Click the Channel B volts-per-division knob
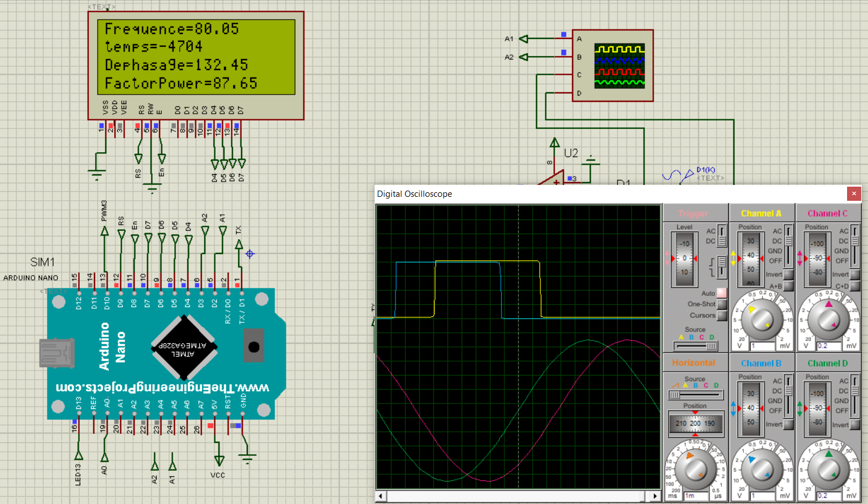The width and height of the screenshot is (868, 504). [762, 469]
